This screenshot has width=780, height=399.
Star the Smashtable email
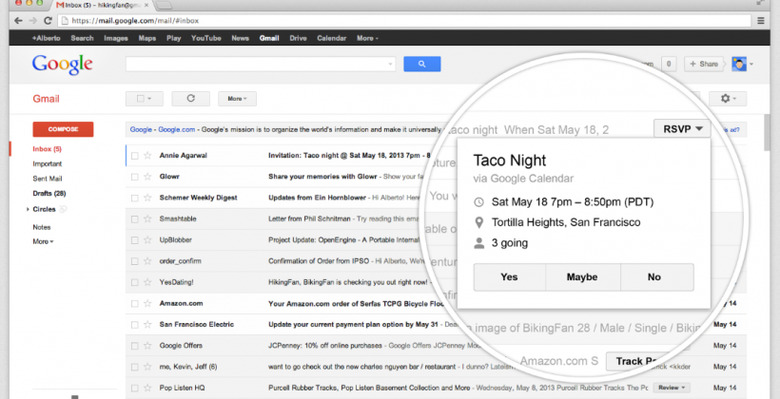click(147, 219)
